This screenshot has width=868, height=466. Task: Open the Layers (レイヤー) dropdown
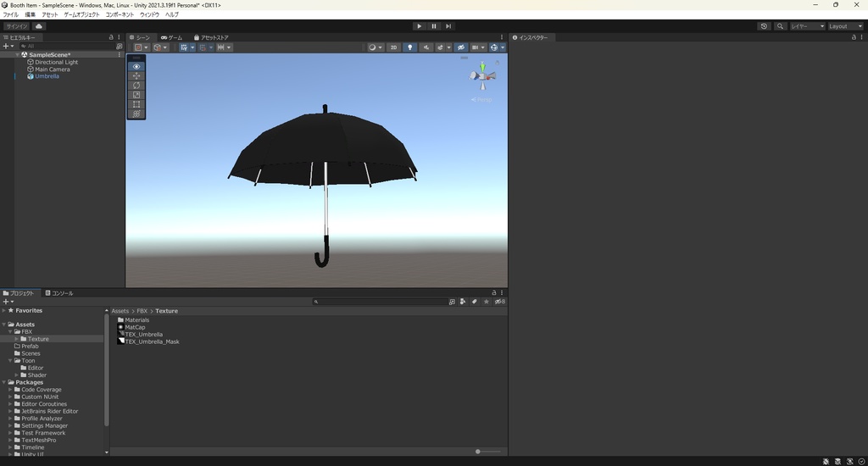807,26
